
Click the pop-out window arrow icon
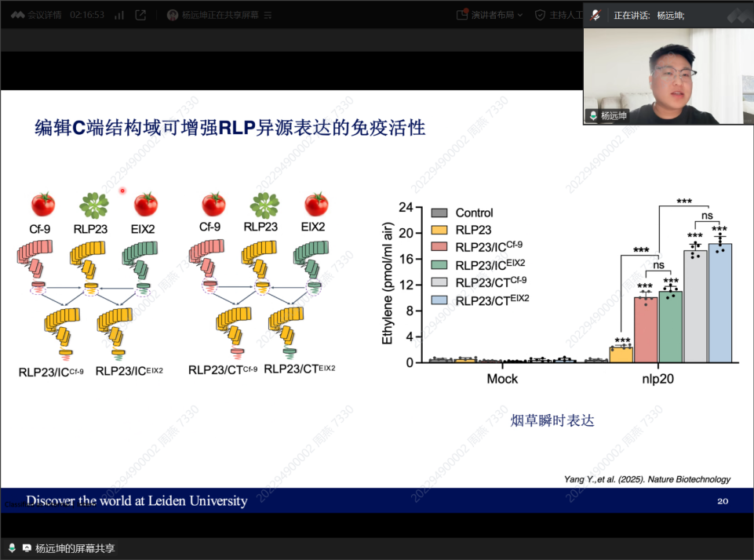click(x=141, y=15)
